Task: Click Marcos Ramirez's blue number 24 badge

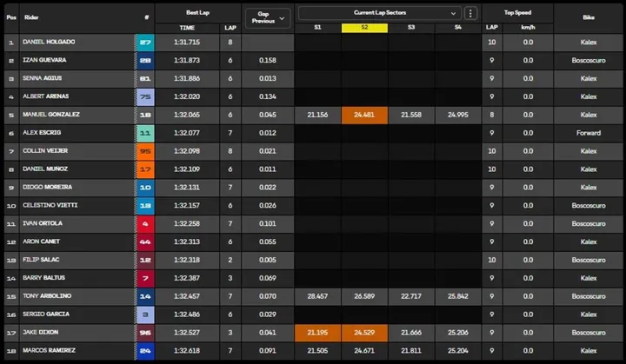Action: (145, 351)
